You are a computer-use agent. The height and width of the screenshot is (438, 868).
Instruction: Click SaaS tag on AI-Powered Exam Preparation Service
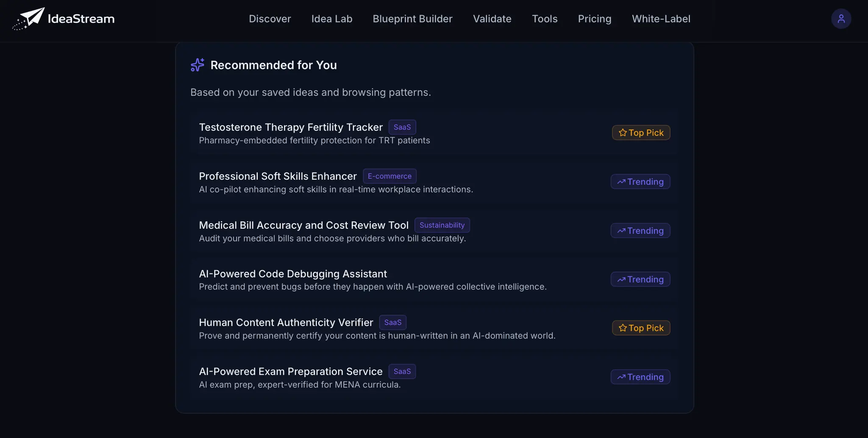[x=402, y=371]
